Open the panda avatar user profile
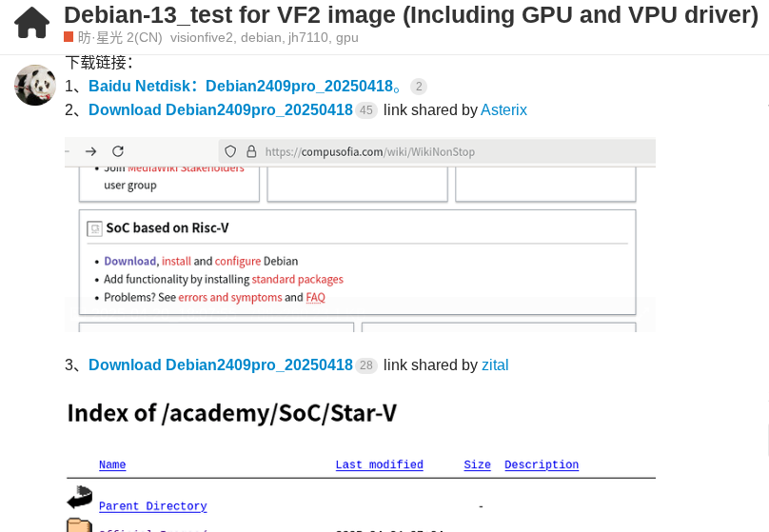The height and width of the screenshot is (532, 769). pyautogui.click(x=35, y=86)
